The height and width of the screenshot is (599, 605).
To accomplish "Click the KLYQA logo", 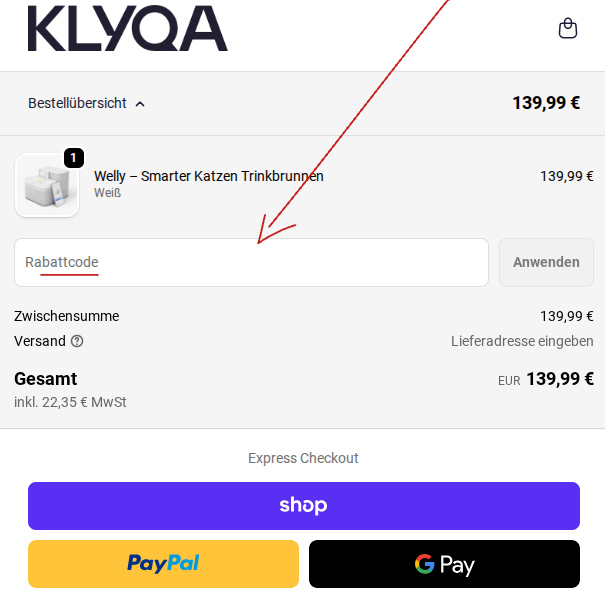I will 127,28.
